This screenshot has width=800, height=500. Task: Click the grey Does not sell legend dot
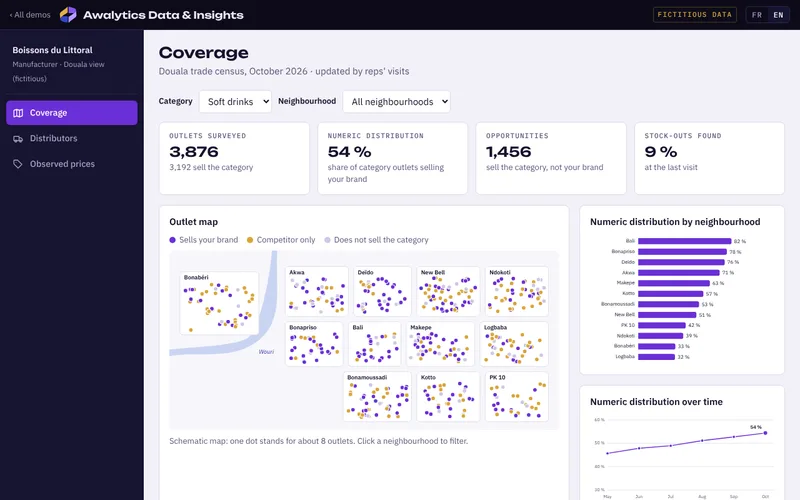(328, 240)
